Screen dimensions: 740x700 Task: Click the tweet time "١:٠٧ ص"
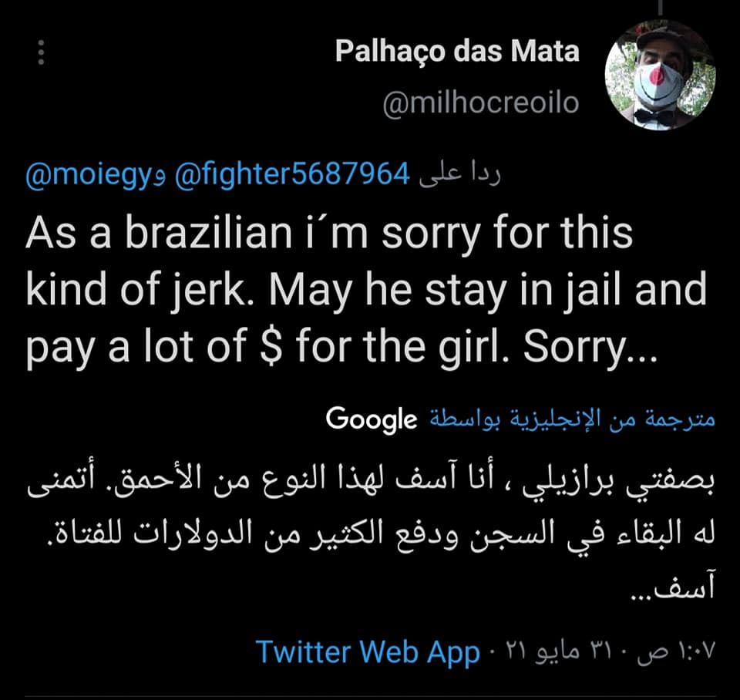[679, 653]
